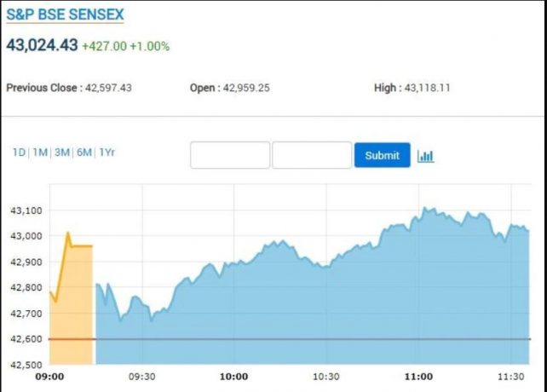Show the 3M chart range

(x=62, y=153)
